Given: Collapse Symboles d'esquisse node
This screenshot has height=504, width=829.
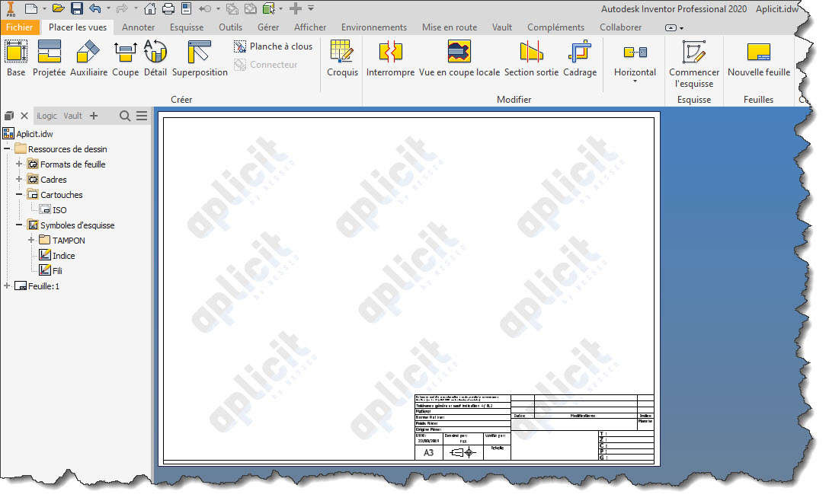Looking at the screenshot, I should click(19, 225).
